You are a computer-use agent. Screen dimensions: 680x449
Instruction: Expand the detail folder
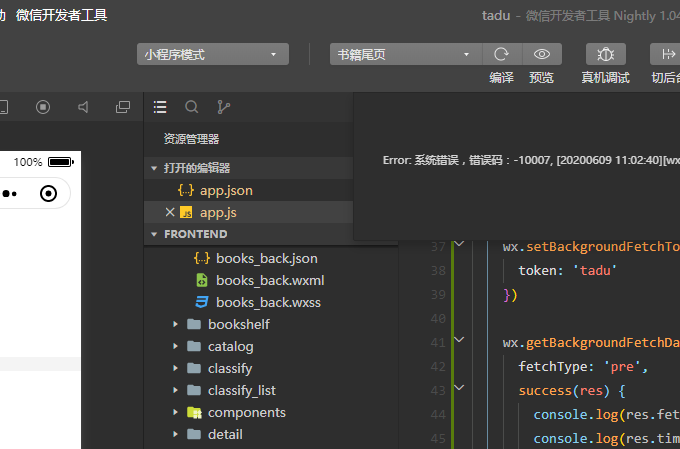tap(175, 434)
